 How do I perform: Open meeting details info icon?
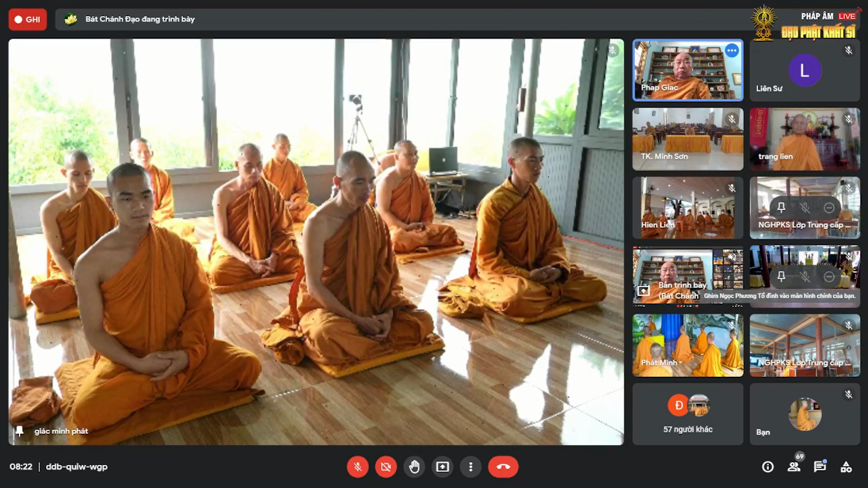coord(768,467)
